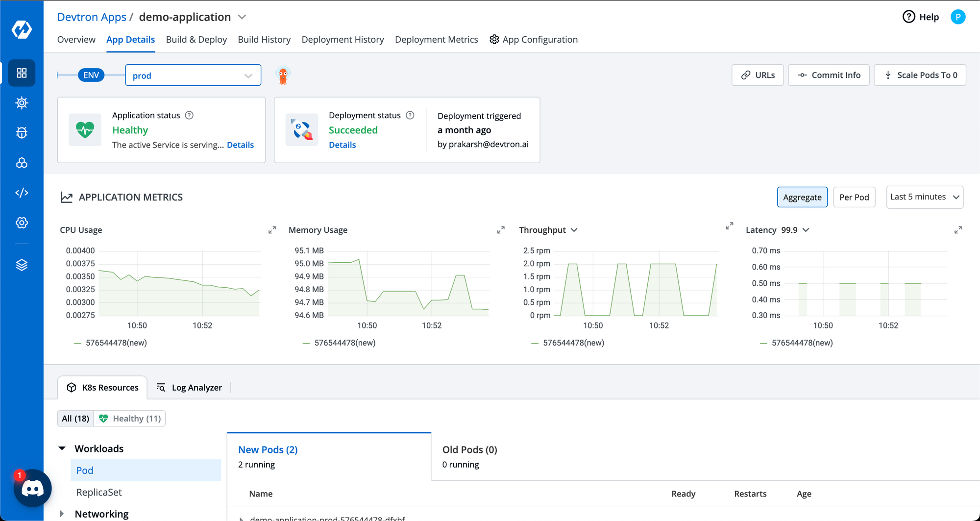Screen dimensions: 980x521
Task: Open the helm wheel icon in sidebar
Action: (x=22, y=103)
